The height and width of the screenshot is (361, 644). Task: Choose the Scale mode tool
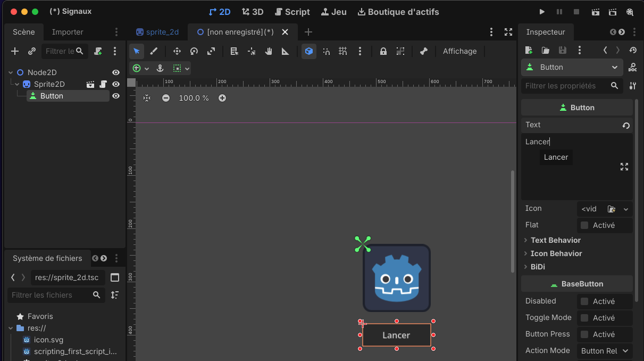point(211,51)
